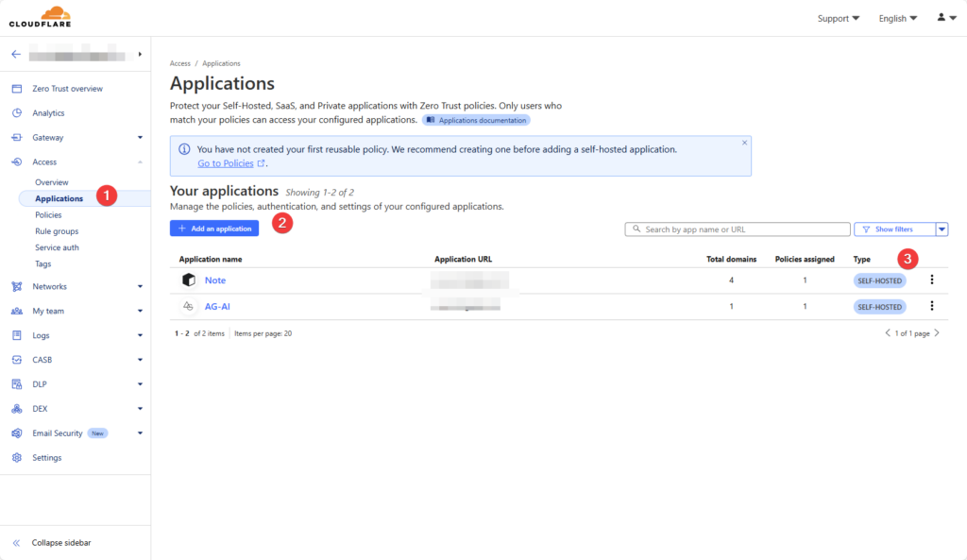Click the SELF-HOSTED badge for Note
Screen dimensions: 967x560
pos(880,280)
